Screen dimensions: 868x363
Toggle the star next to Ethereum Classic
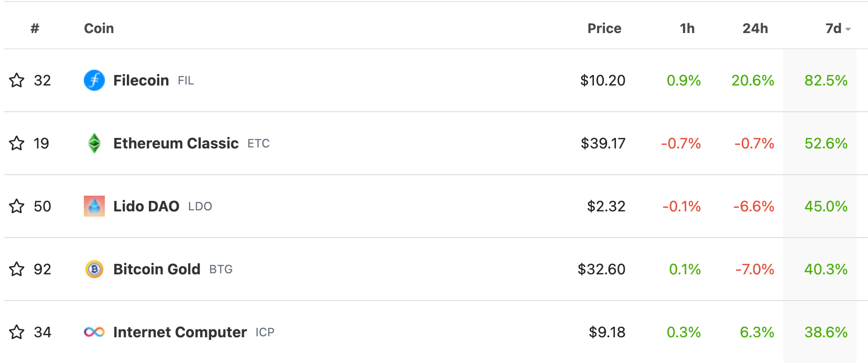coord(17,143)
